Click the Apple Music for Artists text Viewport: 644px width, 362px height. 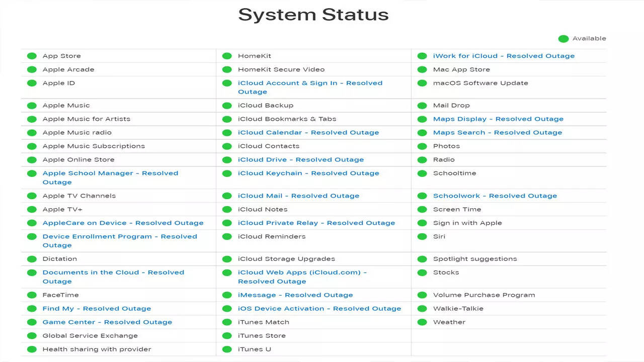(87, 119)
